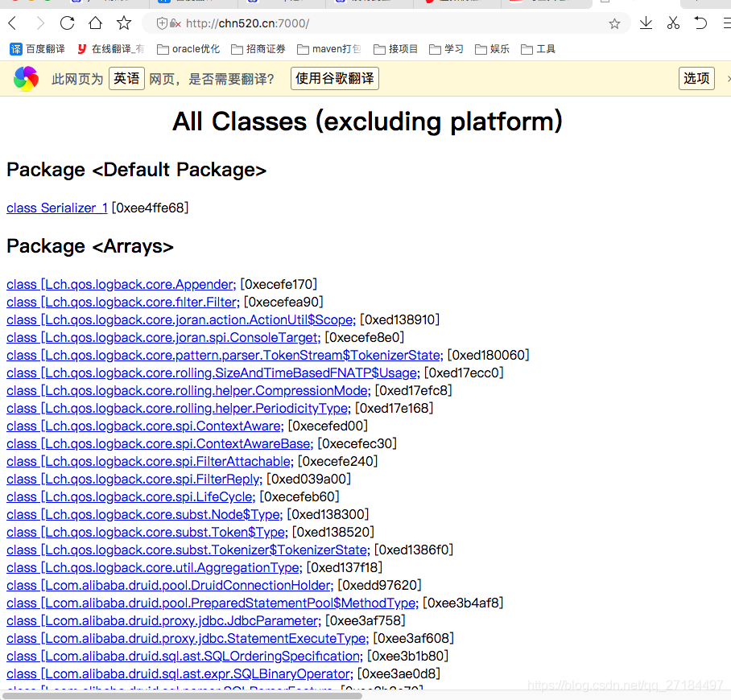Reload the page with the refresh icon

coord(67,23)
